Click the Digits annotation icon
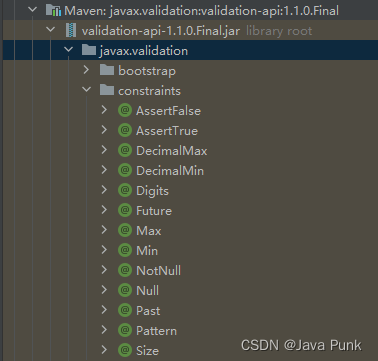The image size is (378, 361). pos(125,190)
